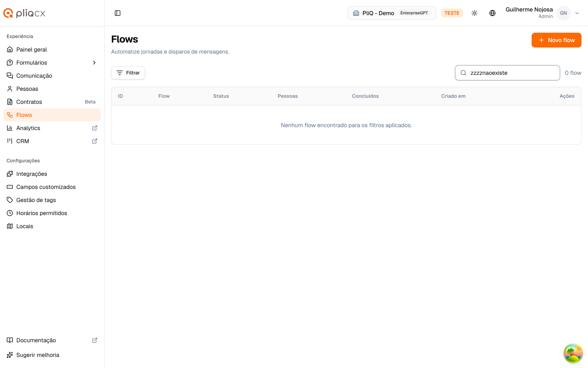Click the Pessoas column header
Screen dimensions: 588x368
(x=288, y=96)
